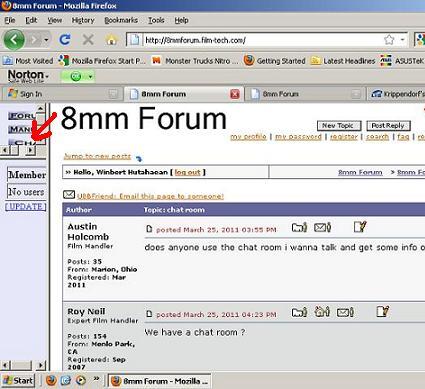Open the Most Visited bookmarks folder

click(28, 61)
